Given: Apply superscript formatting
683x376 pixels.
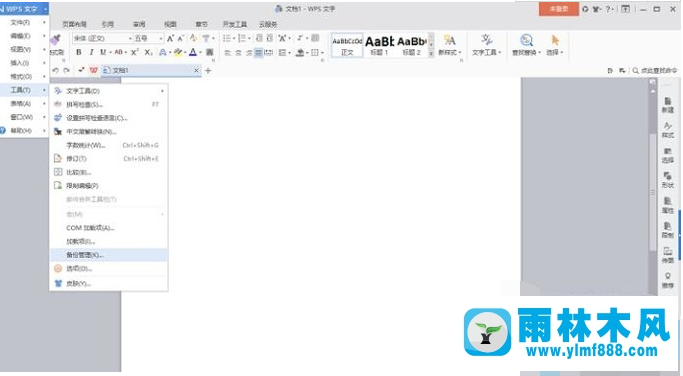Looking at the screenshot, I should (135, 52).
